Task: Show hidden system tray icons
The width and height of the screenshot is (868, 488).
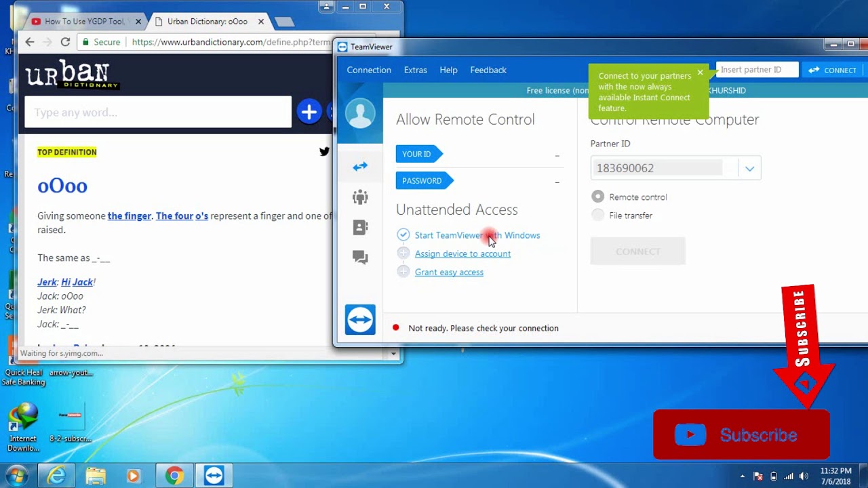Action: click(743, 476)
